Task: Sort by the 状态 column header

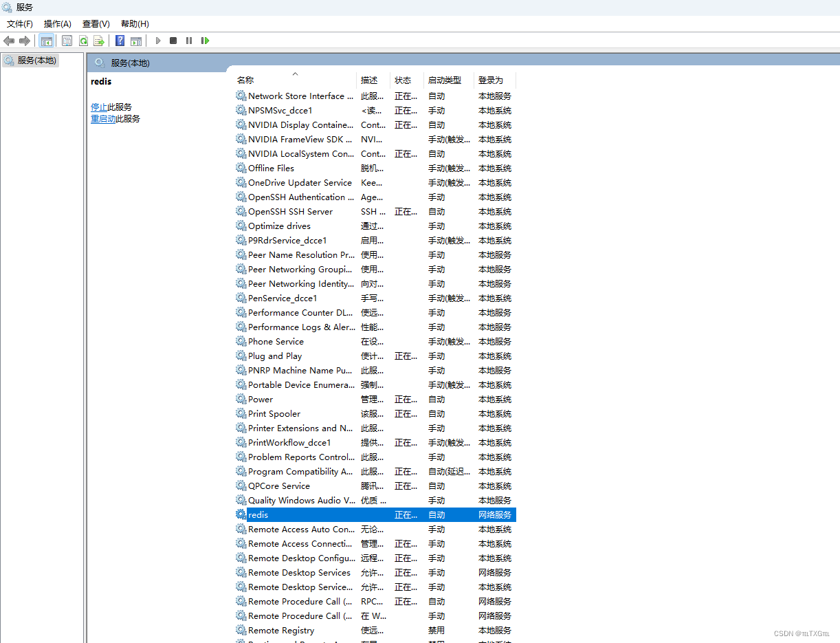Action: [x=407, y=80]
